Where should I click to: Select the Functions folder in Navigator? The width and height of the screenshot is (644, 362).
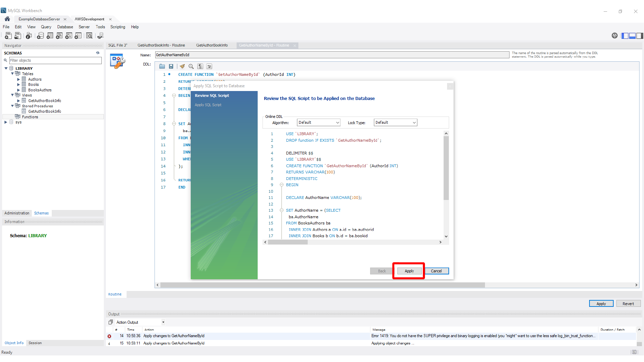(30, 117)
